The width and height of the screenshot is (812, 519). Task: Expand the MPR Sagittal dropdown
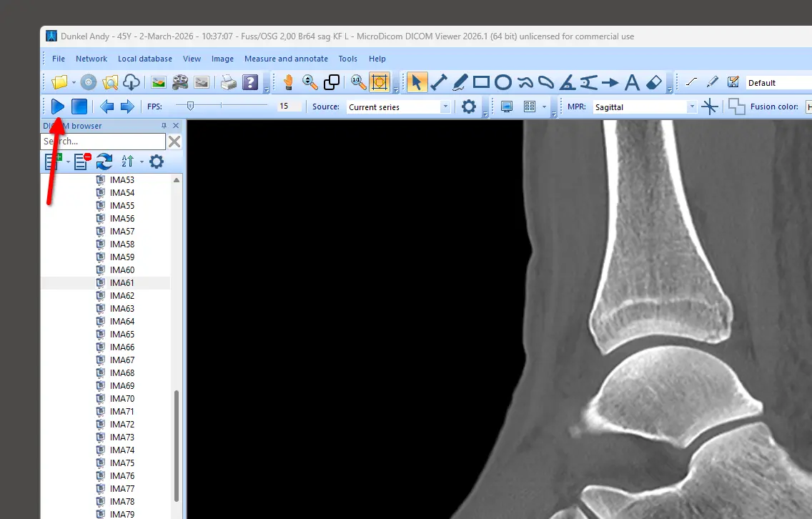click(x=691, y=107)
